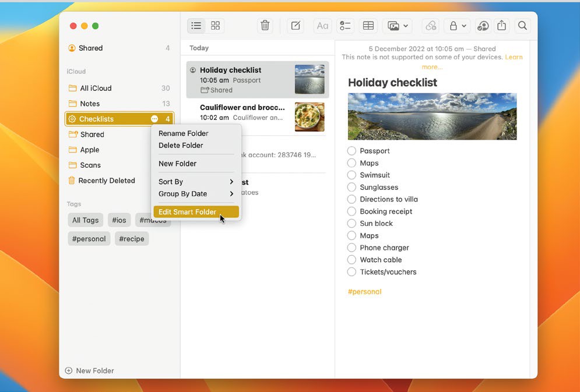Click the share export icon
The width and height of the screenshot is (580, 392).
click(501, 26)
